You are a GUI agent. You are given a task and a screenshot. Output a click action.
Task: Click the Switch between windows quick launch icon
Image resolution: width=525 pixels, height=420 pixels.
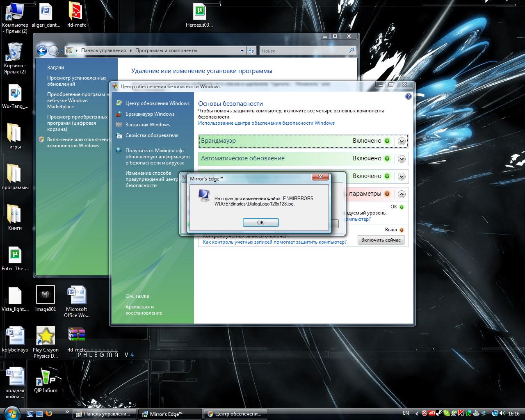pyautogui.click(x=30, y=414)
